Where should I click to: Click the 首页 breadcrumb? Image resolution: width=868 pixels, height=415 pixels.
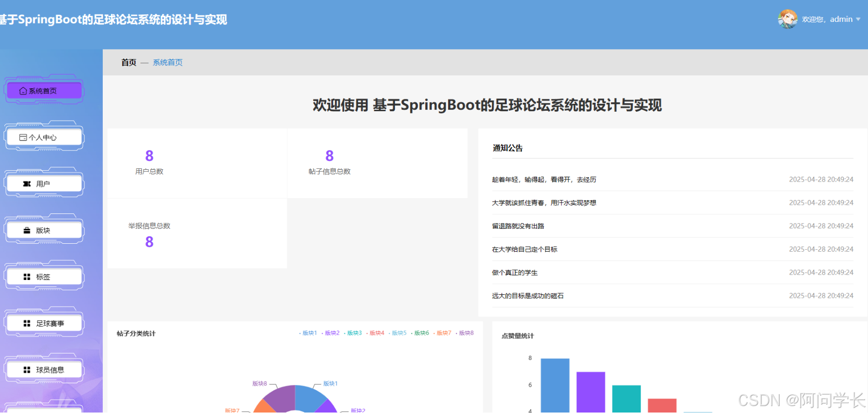click(x=129, y=63)
